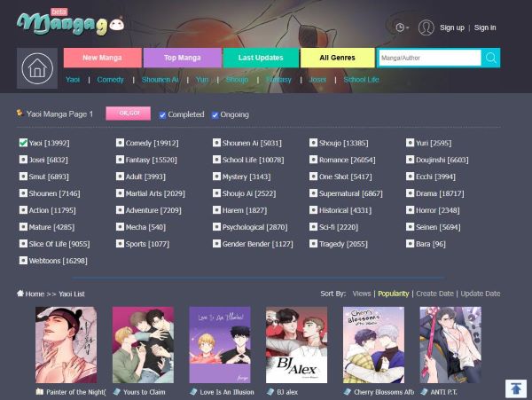
Task: Click the book icon beside Yours to Claim
Action: tap(117, 392)
